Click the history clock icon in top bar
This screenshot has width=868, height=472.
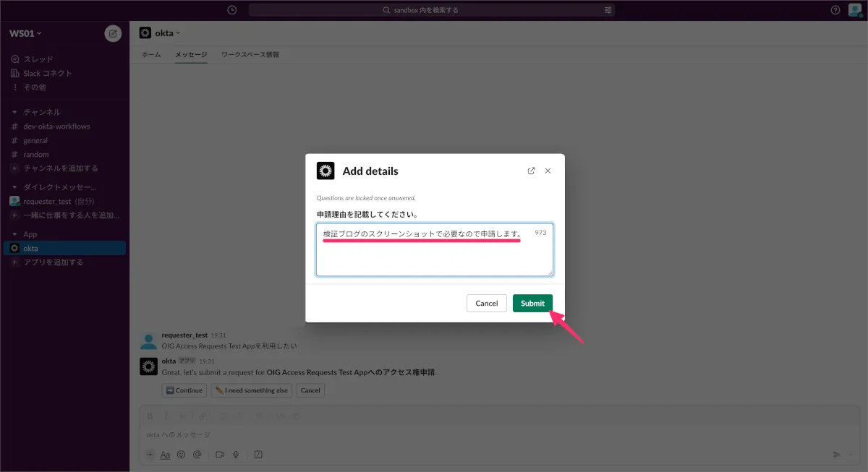(231, 10)
